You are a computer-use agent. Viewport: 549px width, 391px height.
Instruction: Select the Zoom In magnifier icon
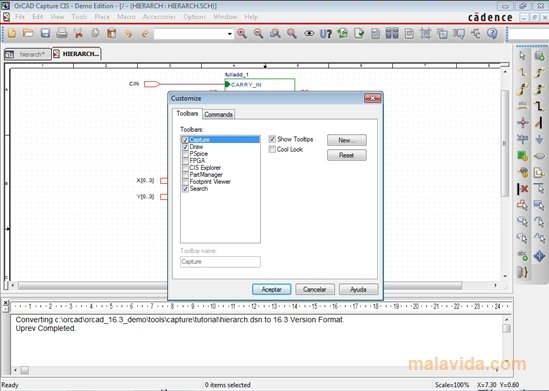pos(242,34)
